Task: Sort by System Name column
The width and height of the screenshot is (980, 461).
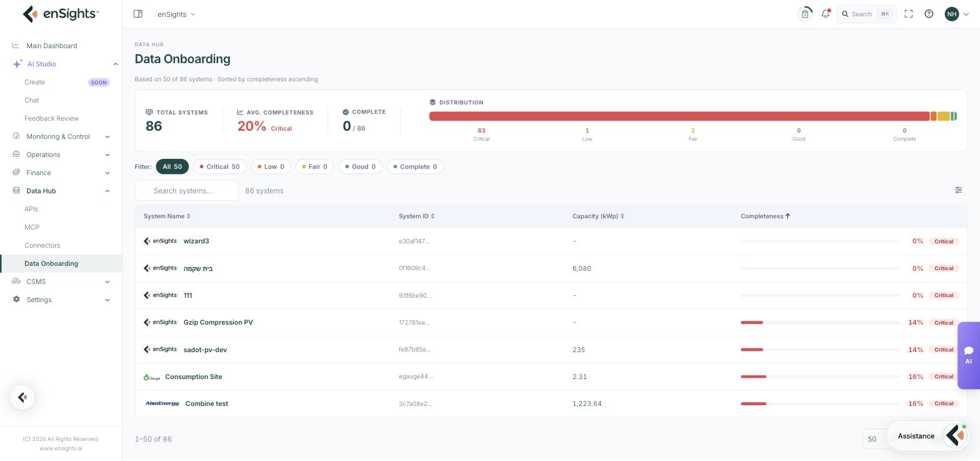Action: click(167, 216)
